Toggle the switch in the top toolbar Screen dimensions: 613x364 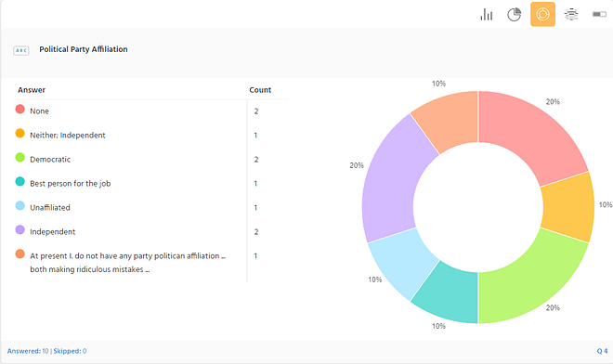599,15
